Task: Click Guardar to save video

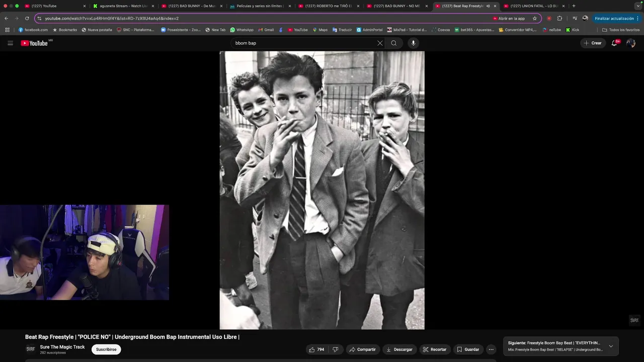Action: coord(468,349)
